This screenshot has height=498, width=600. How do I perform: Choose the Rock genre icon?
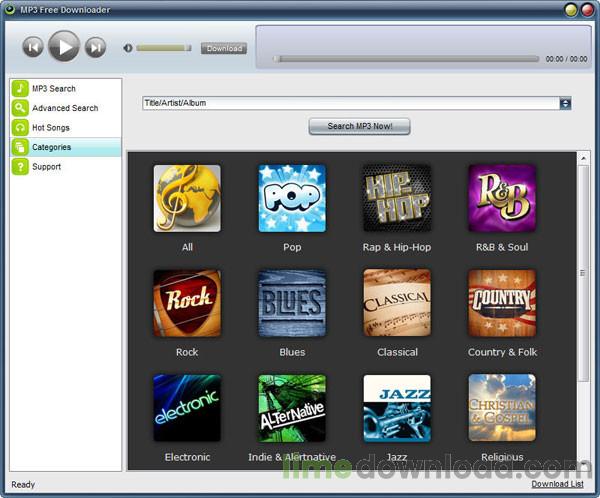click(x=187, y=303)
